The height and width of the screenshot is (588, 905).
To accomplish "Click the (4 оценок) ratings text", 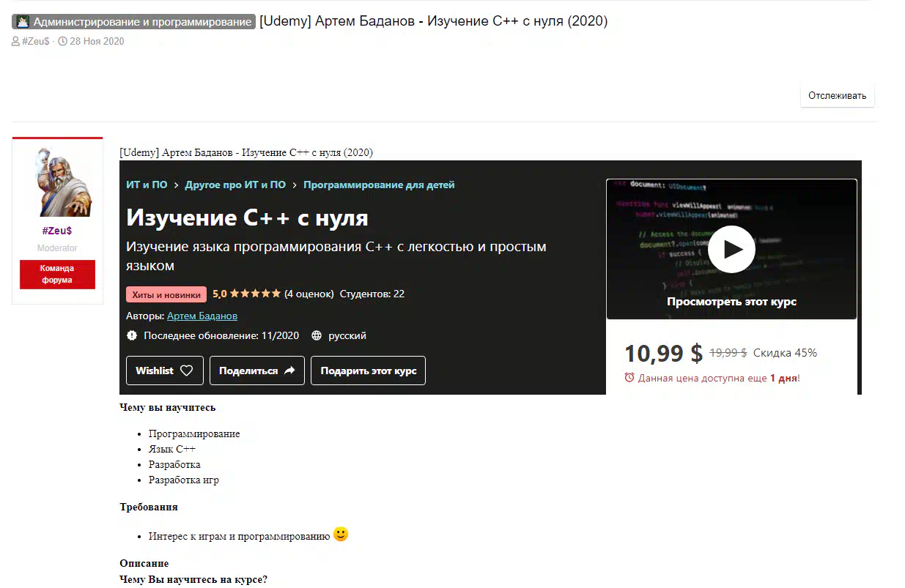I will coord(309,294).
